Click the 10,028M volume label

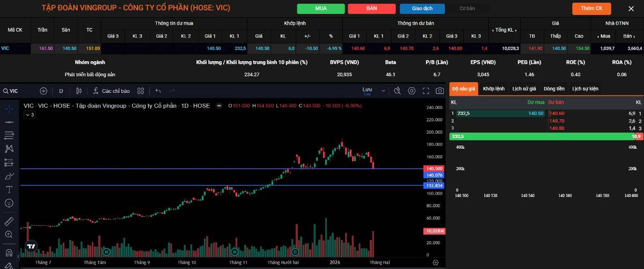(434, 231)
